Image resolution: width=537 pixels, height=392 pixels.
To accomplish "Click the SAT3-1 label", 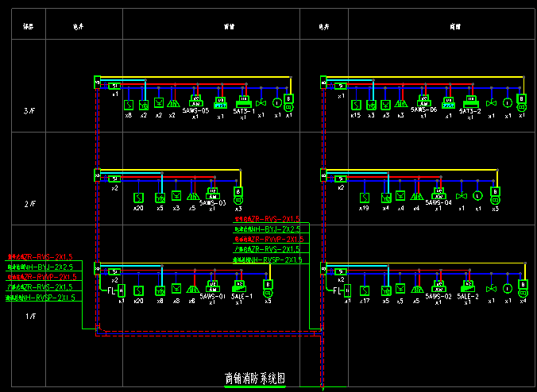I will pyautogui.click(x=244, y=111).
